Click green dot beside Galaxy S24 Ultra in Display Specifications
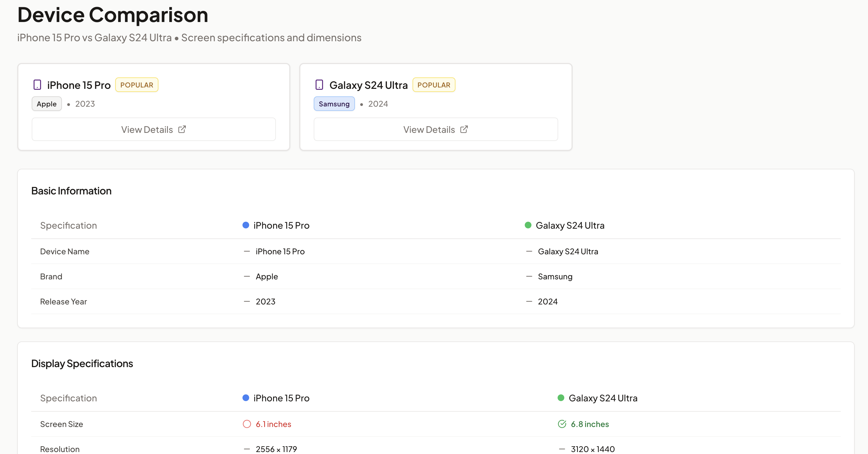 pyautogui.click(x=561, y=398)
